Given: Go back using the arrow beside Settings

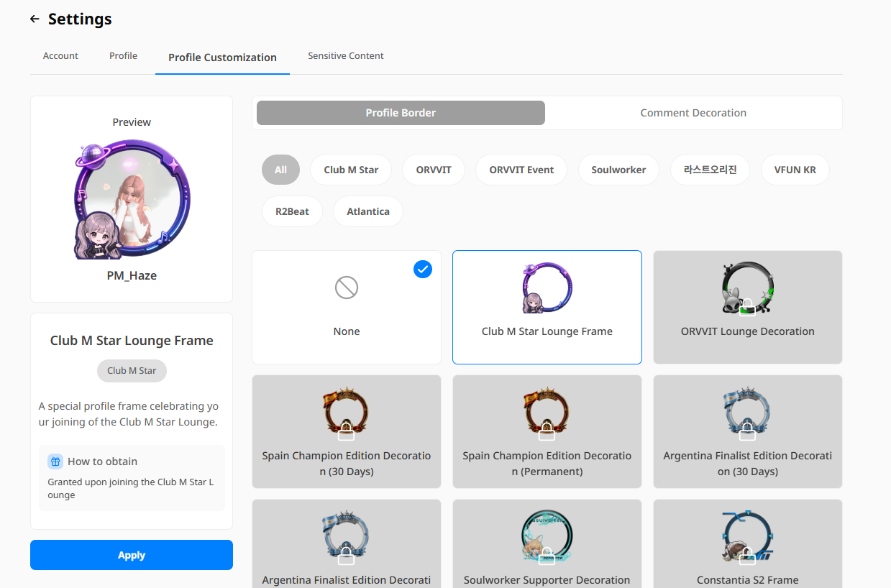Looking at the screenshot, I should pos(35,19).
